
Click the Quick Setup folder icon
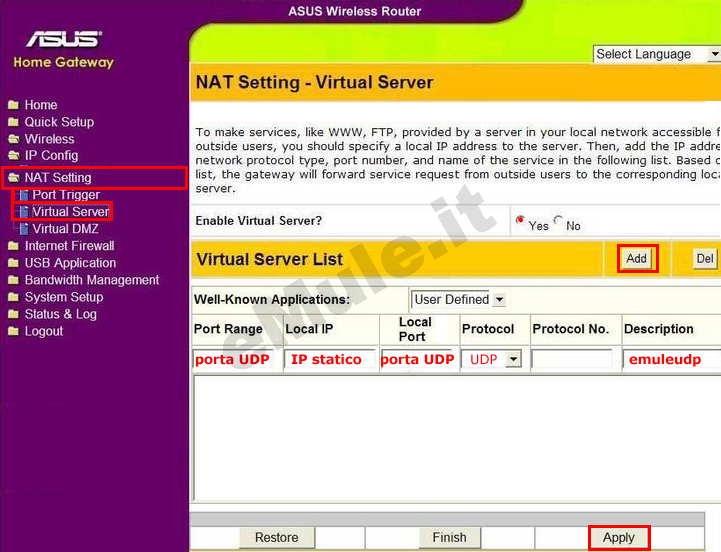(13, 122)
